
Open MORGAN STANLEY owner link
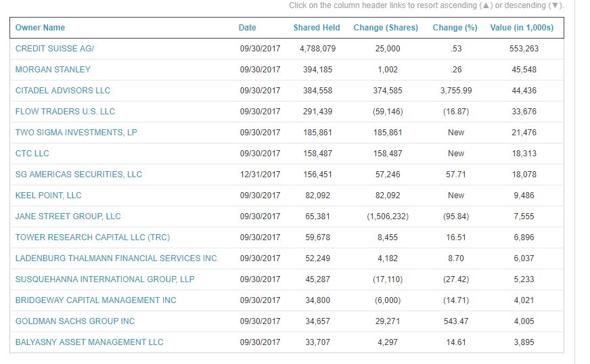point(53,70)
